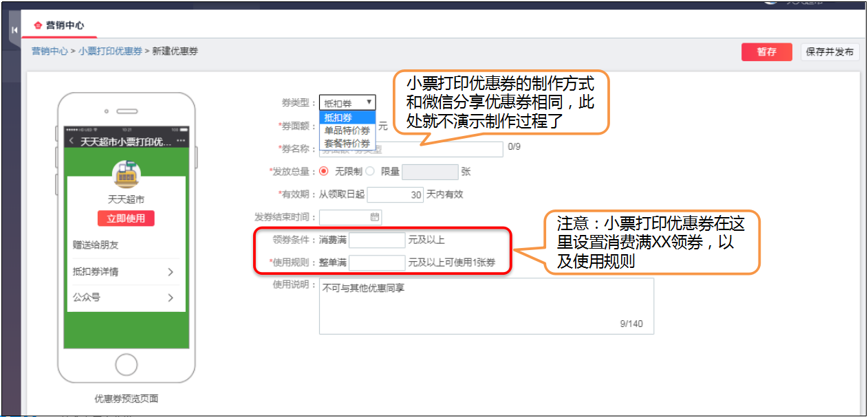The width and height of the screenshot is (868, 417).
Task: Click the 立即使用 button in the preview
Action: click(126, 217)
